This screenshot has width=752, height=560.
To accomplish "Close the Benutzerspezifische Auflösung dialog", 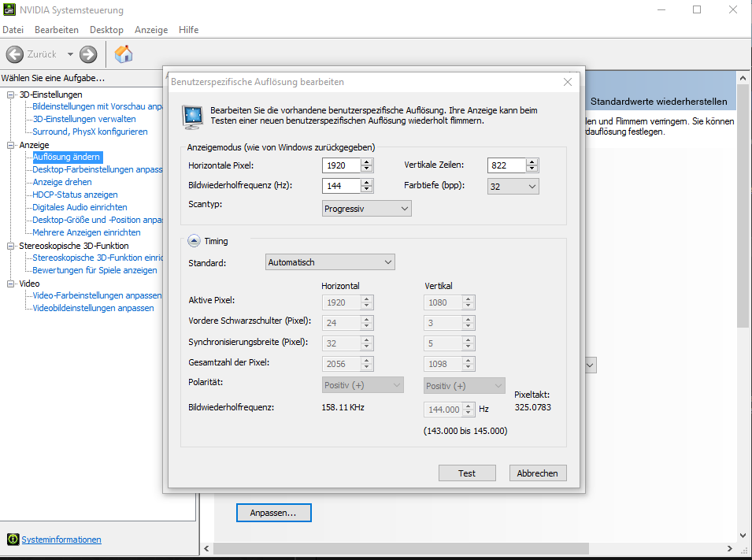I will [x=568, y=82].
